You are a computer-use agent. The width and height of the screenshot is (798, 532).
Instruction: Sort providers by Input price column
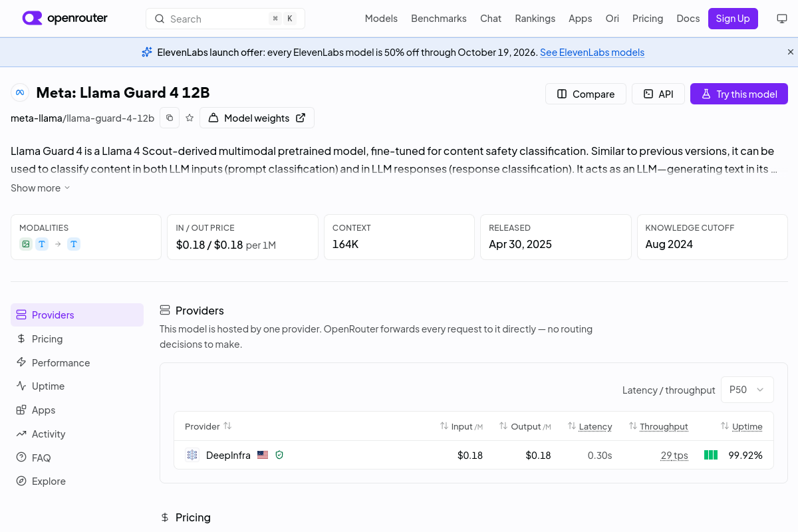(462, 426)
